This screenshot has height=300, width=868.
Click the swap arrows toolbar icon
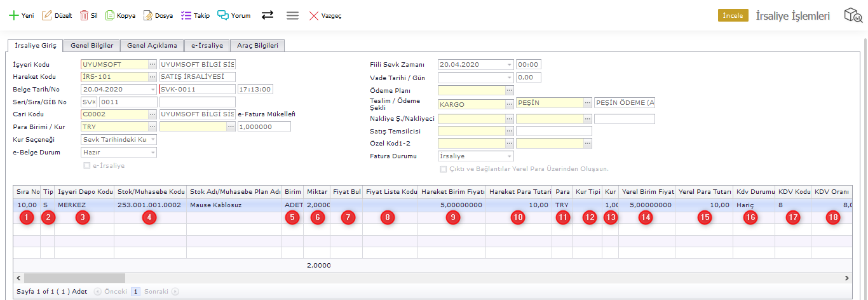268,15
